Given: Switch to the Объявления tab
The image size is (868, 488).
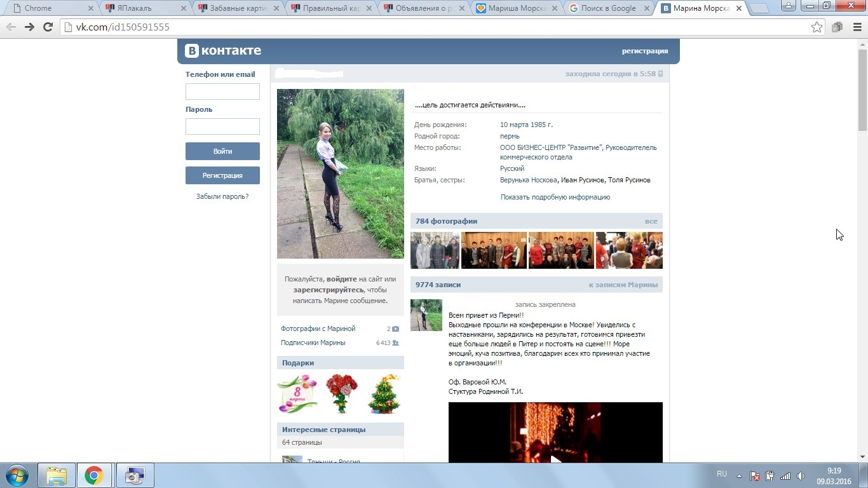Looking at the screenshot, I should click(x=422, y=9).
